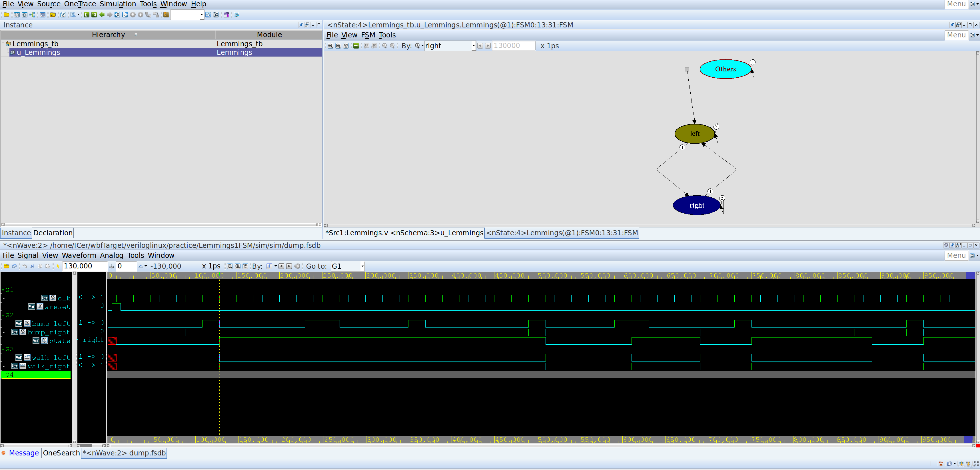Viewport: 980px width, 470px height.
Task: Click the 100% zoom icon in waveform toolbar
Action: coord(245,266)
